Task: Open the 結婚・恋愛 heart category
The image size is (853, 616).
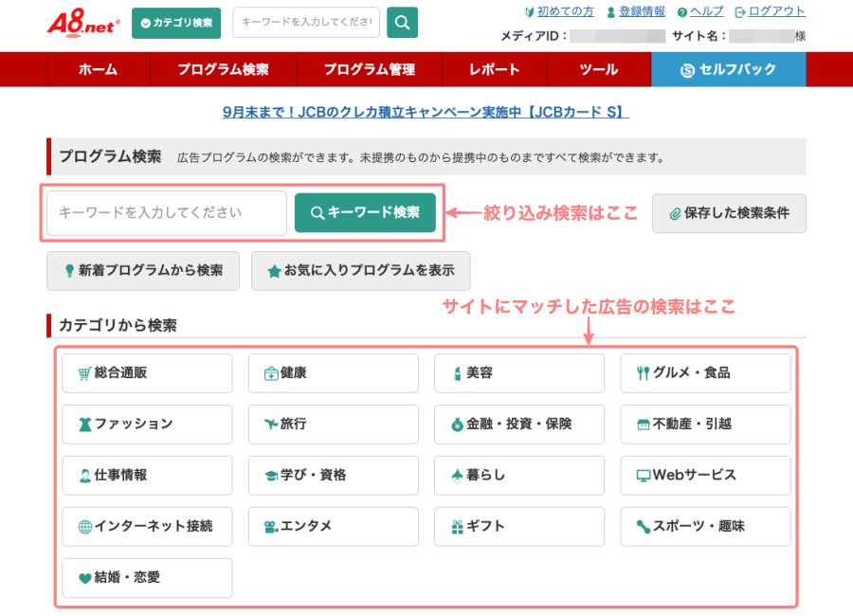Action: (147, 578)
